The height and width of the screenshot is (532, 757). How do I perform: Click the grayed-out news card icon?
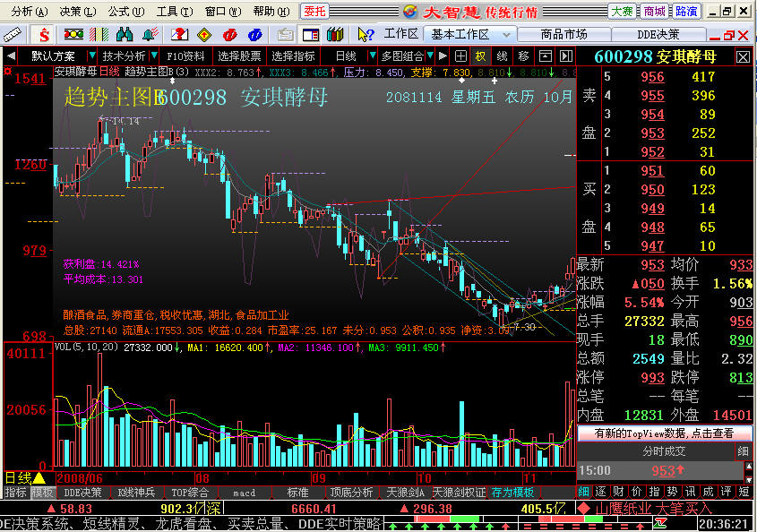pos(285,34)
